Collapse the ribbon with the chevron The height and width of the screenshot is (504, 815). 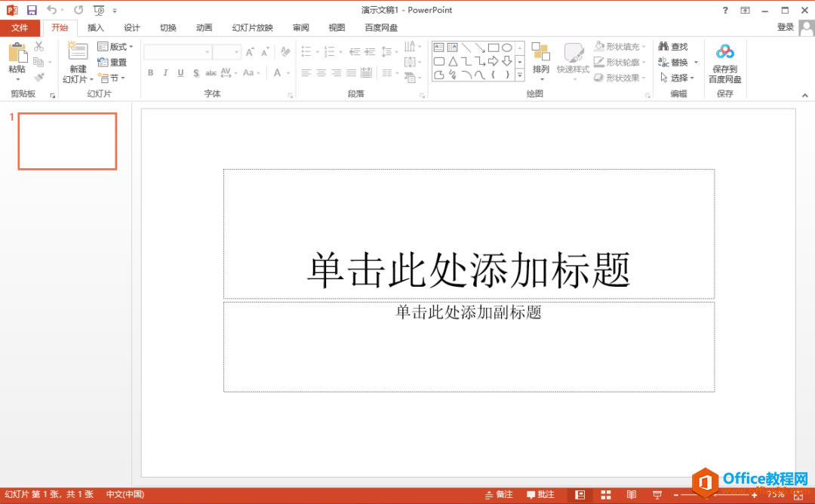tap(804, 95)
